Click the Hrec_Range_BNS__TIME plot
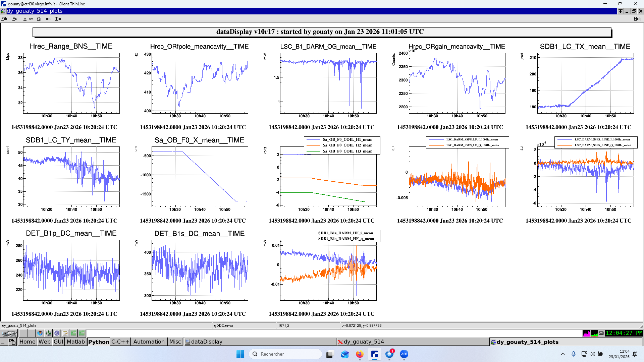Screen dimensions: 644x362 71,83
